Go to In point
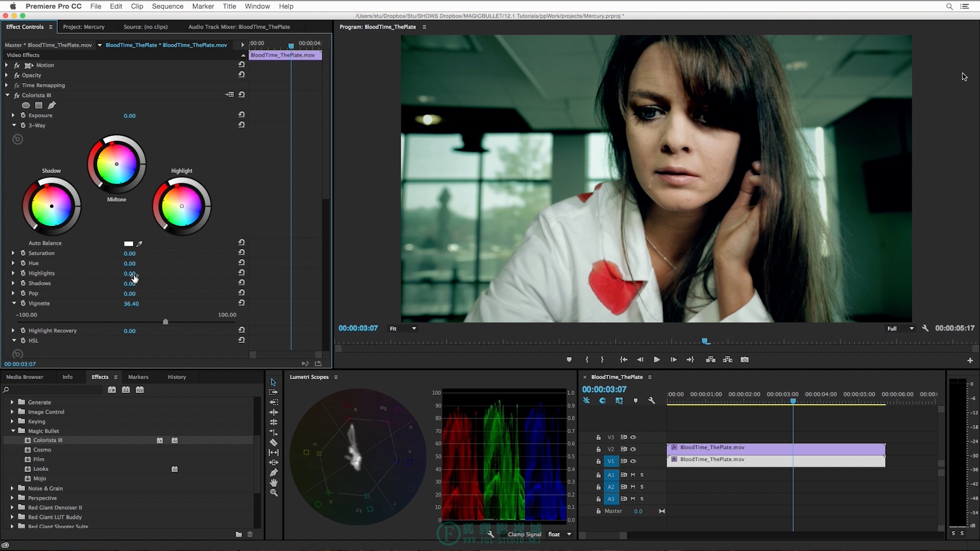The height and width of the screenshot is (551, 980). coord(624,360)
